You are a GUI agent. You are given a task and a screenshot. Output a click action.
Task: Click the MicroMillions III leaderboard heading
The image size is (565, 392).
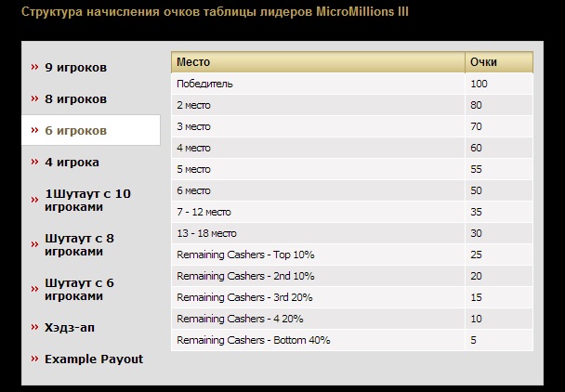click(215, 12)
